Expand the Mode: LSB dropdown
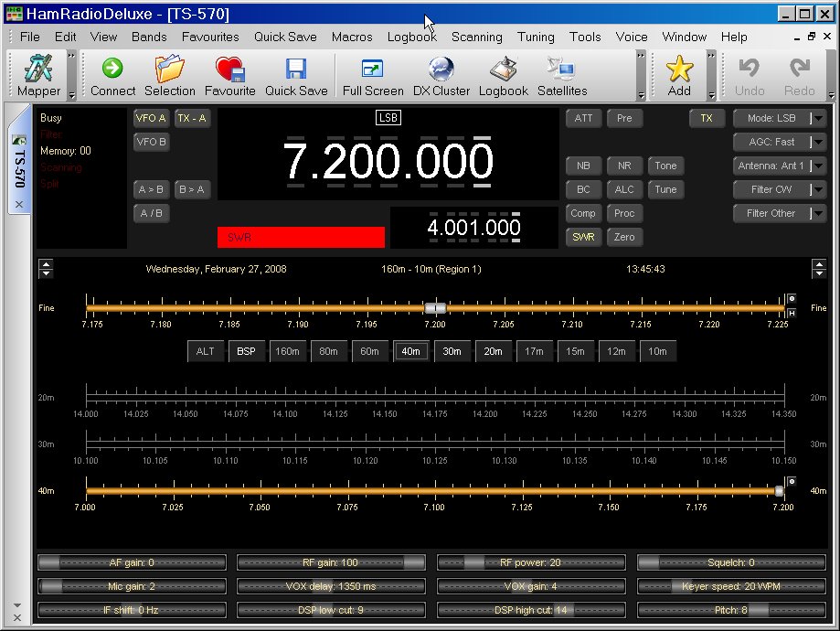The width and height of the screenshot is (840, 631). (818, 118)
